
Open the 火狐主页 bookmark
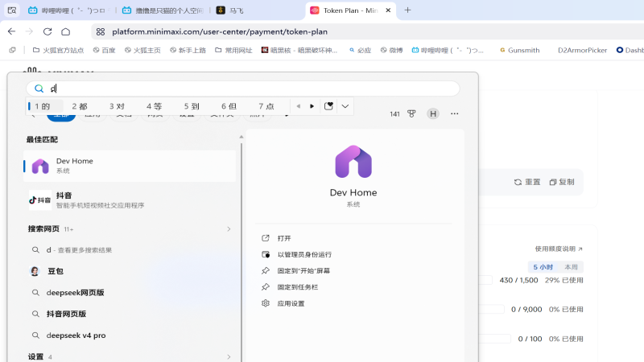pos(142,50)
